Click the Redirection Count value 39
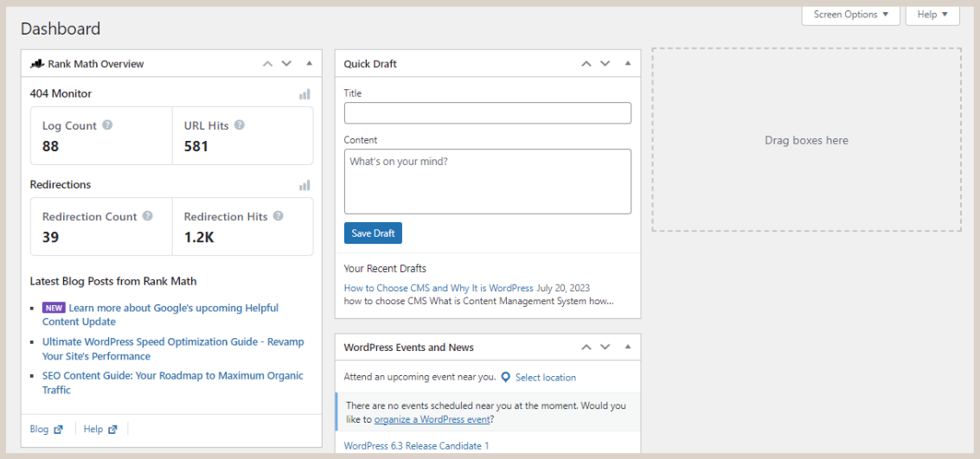 50,238
